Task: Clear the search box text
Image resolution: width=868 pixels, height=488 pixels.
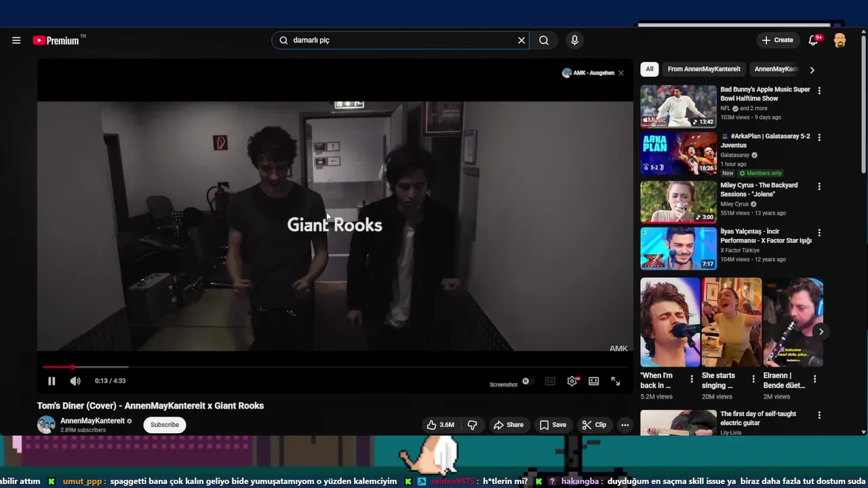Action: 521,41
